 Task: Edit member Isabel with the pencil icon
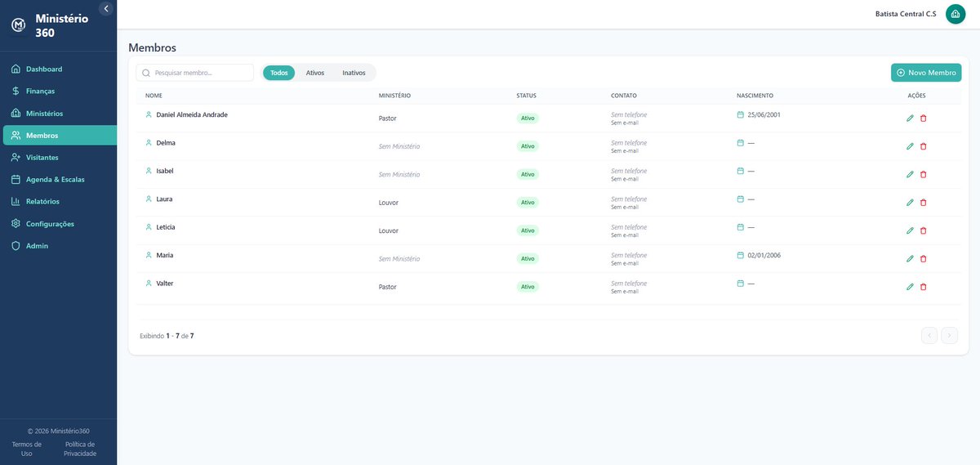point(910,174)
